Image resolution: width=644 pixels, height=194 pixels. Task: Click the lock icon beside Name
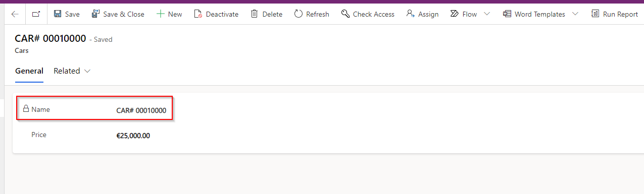click(x=26, y=108)
